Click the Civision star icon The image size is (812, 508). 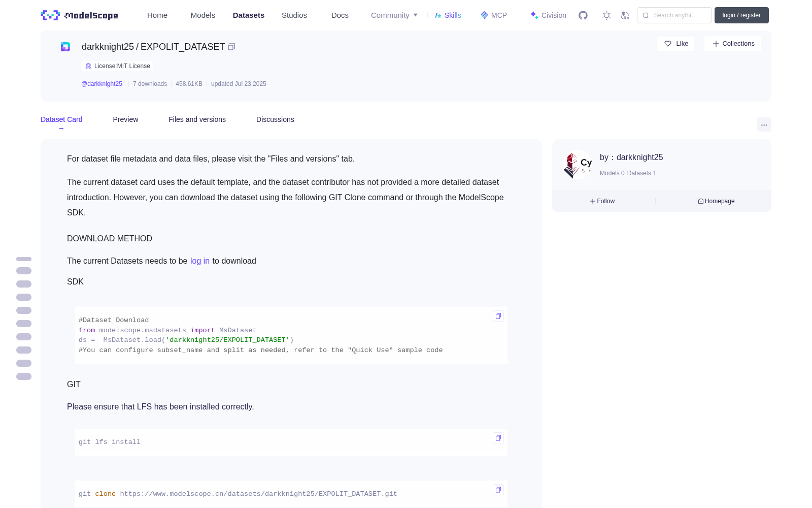534,15
